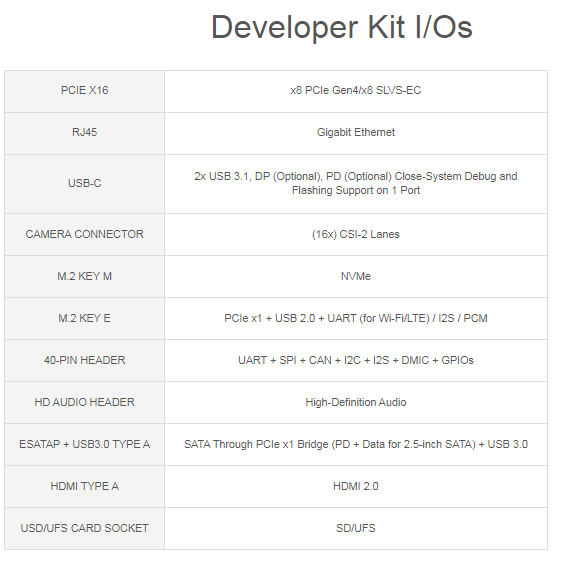
Task: Select the 40-PIN HEADER label
Action: tap(85, 360)
